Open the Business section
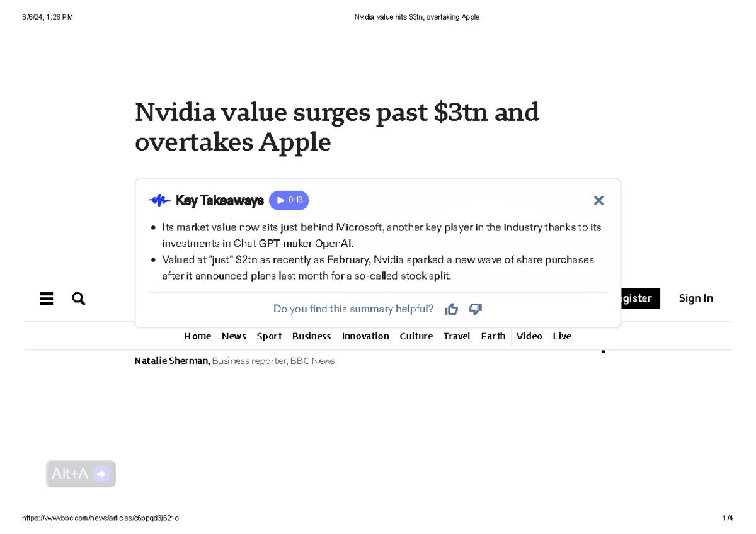This screenshot has height=534, width=756. (x=311, y=336)
